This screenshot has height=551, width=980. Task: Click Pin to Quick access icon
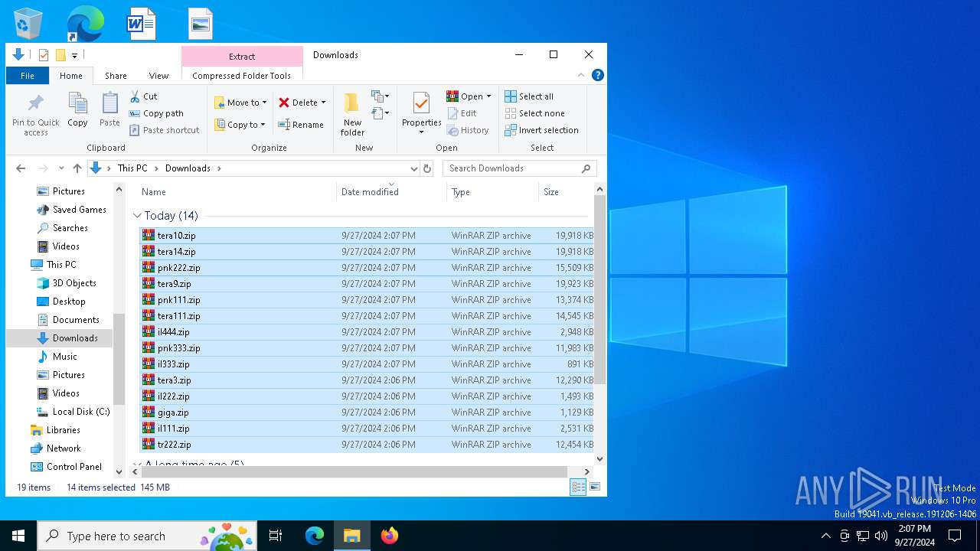tap(35, 115)
